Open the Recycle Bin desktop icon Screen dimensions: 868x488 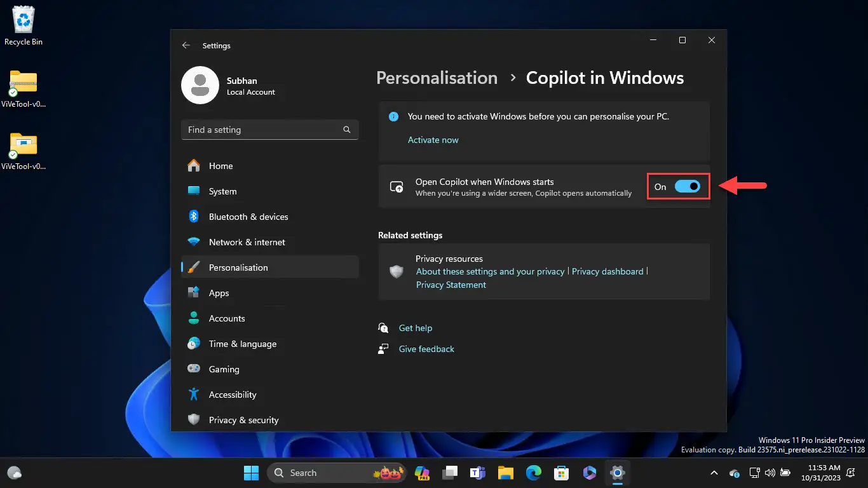pyautogui.click(x=24, y=26)
